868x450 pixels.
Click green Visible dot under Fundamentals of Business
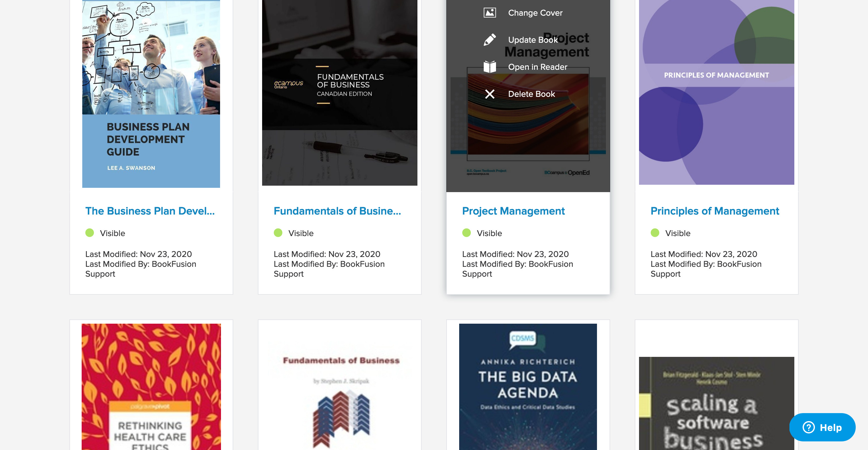tap(278, 233)
